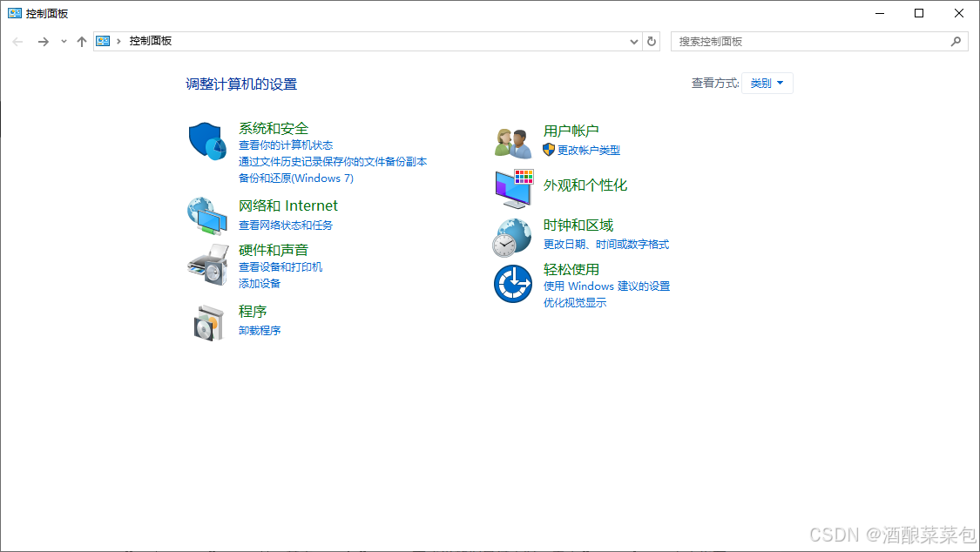Focus the 搜索控制面板 search field
Viewport: 980px width, 552px height.
coord(820,41)
